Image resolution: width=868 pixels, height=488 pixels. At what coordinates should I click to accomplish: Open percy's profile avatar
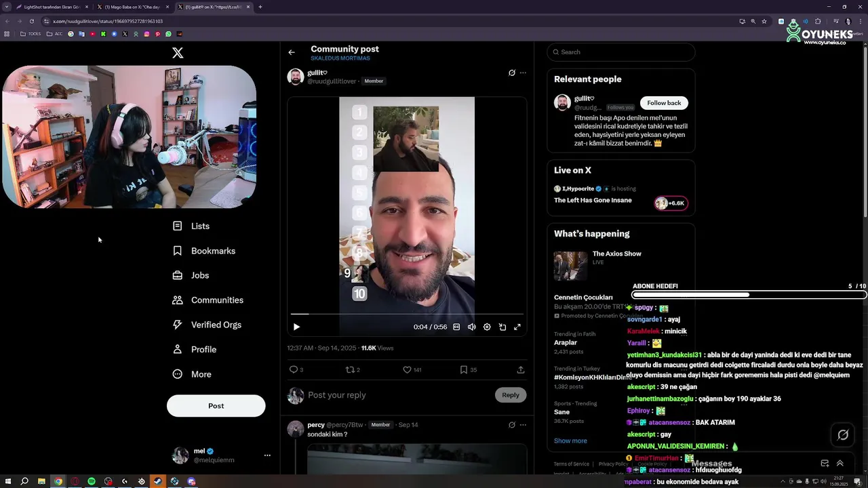[296, 429]
